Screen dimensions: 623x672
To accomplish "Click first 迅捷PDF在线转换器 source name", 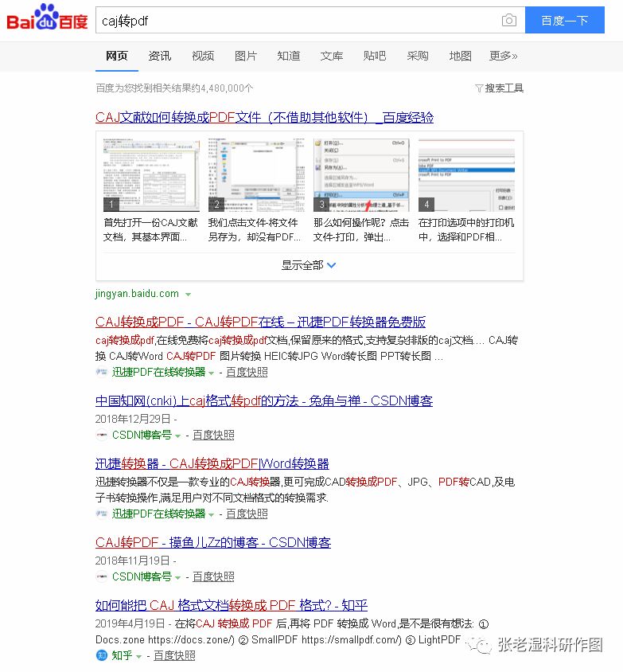I will pos(159,372).
